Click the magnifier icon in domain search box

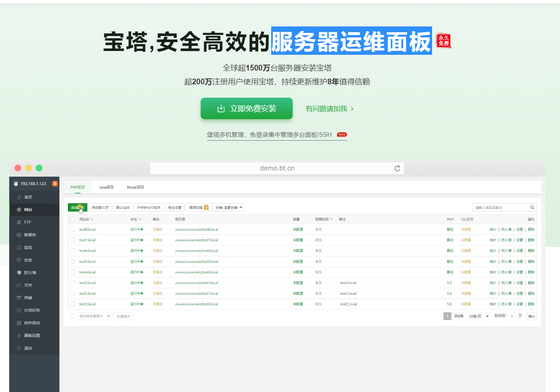click(x=532, y=207)
